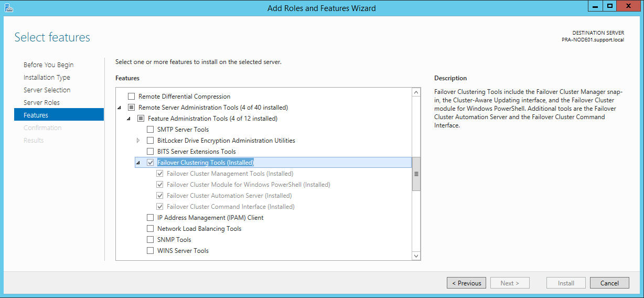
Task: Maximize the wizard window
Action: (609, 6)
